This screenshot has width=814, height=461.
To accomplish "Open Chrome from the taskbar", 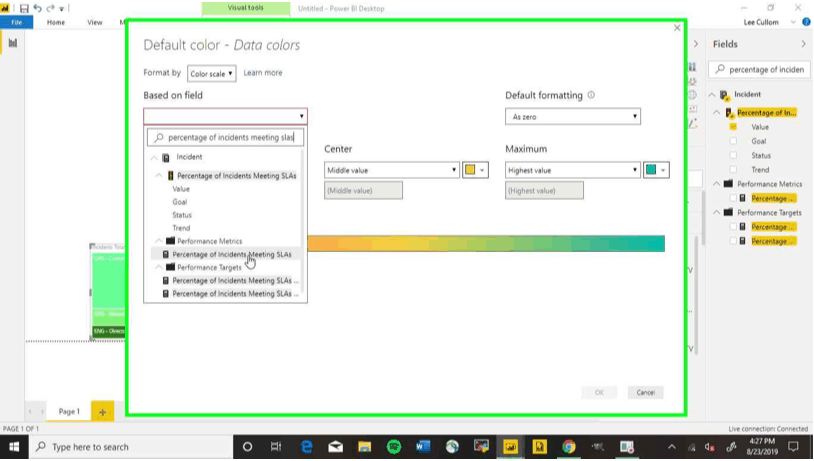I will pyautogui.click(x=568, y=446).
